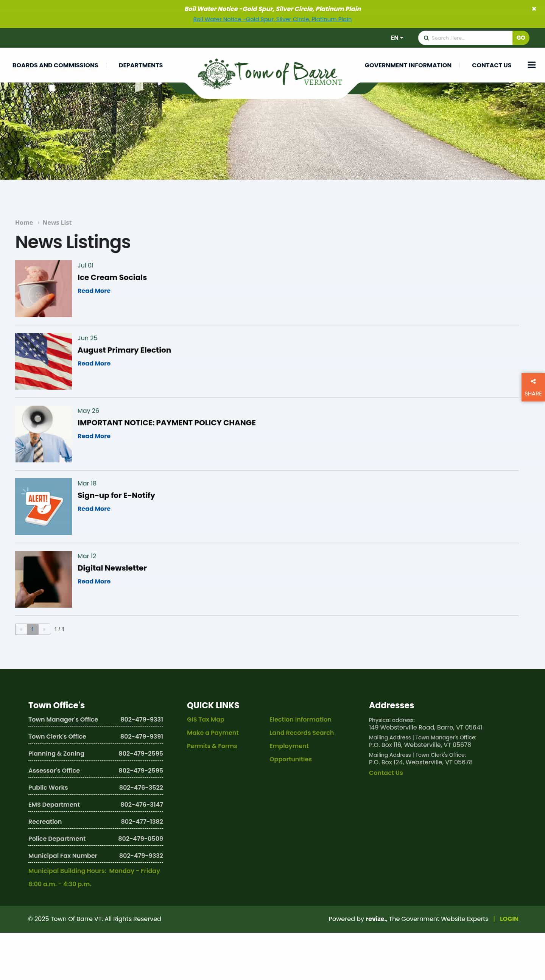Read More about Ice Cream Socials
545x980 pixels.
[x=93, y=291]
